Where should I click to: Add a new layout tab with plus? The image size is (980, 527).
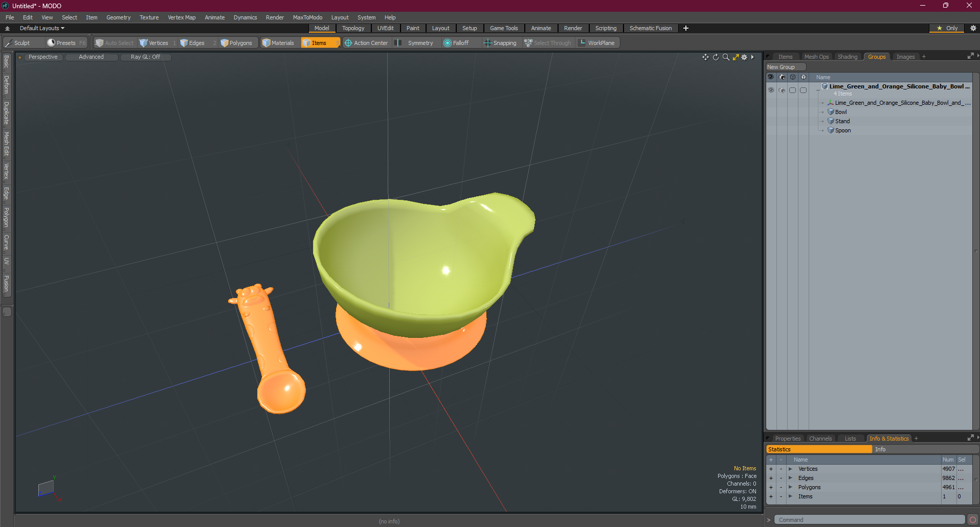coord(686,28)
